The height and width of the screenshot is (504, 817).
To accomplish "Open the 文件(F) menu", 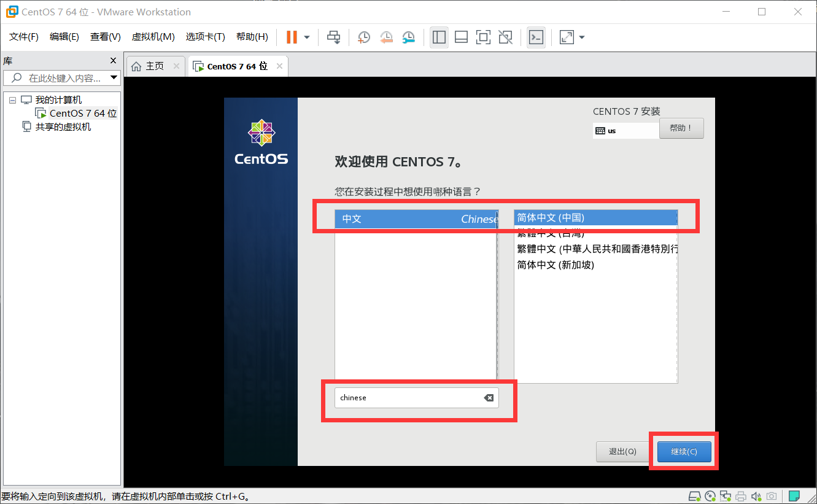I will 24,37.
